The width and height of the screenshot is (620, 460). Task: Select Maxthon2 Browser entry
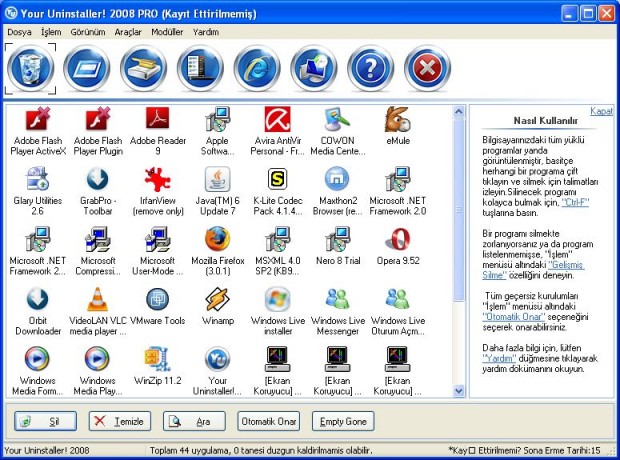coord(338,191)
